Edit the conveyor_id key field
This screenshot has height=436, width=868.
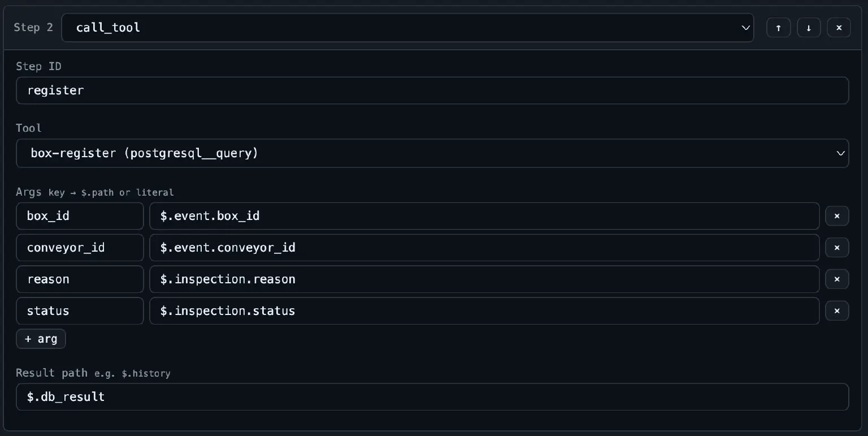coord(80,248)
